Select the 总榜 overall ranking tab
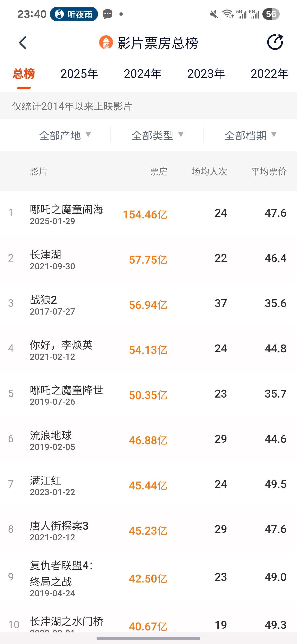 tap(24, 74)
